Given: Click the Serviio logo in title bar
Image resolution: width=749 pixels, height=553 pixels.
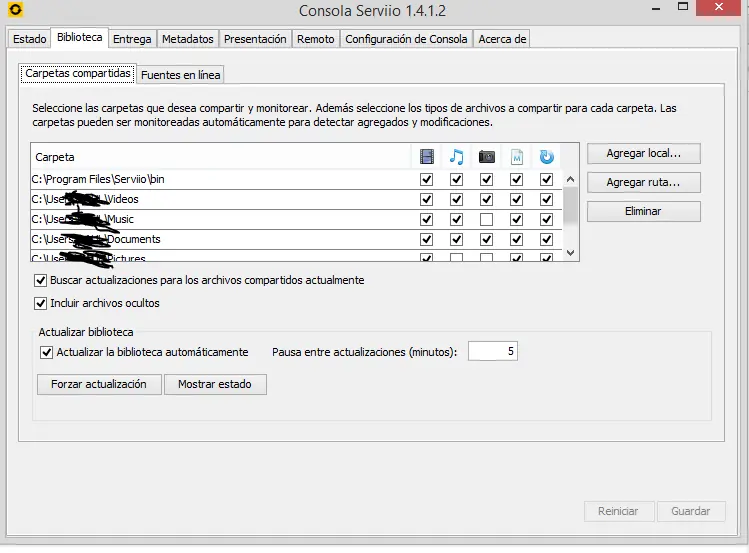Looking at the screenshot, I should pyautogui.click(x=16, y=9).
